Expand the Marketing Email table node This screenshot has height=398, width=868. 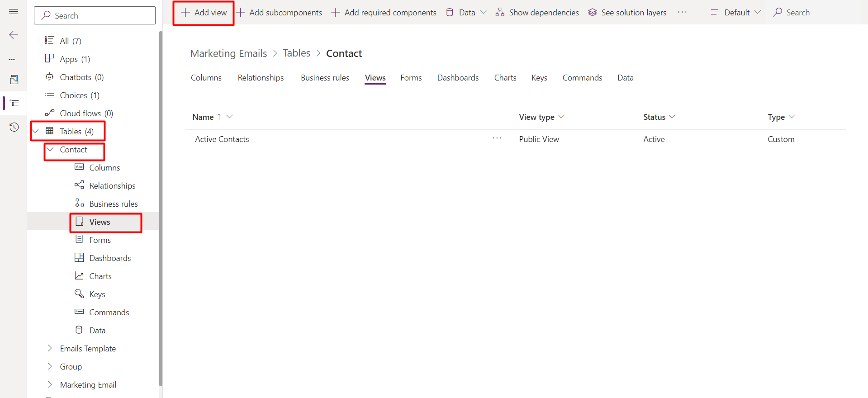tap(50, 384)
